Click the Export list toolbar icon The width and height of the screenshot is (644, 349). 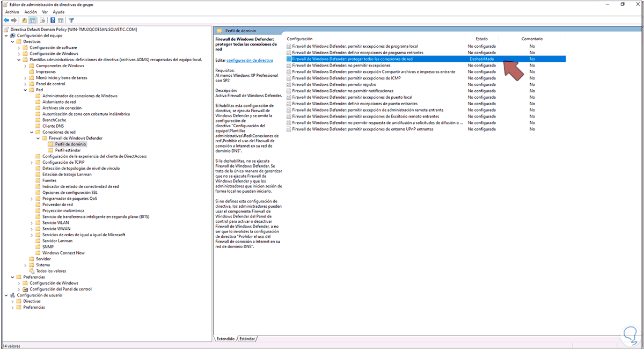coord(42,20)
